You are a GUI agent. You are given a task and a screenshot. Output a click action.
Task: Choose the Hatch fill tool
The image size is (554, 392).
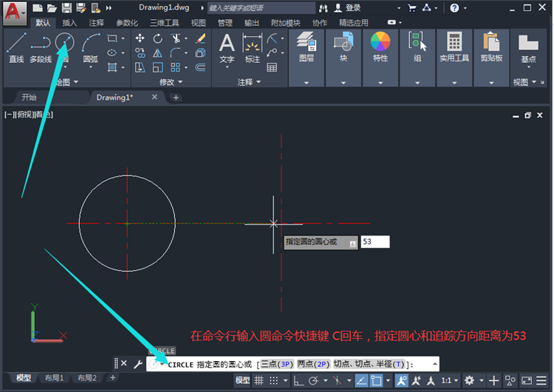pos(112,67)
